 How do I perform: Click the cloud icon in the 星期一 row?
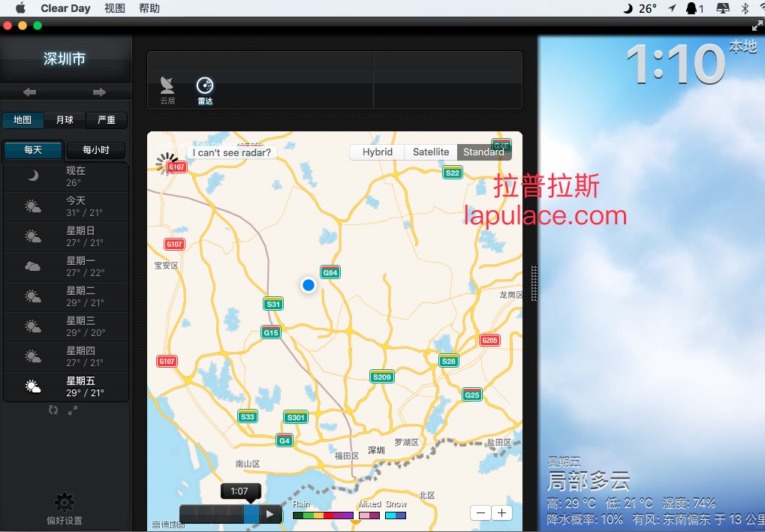point(33,266)
